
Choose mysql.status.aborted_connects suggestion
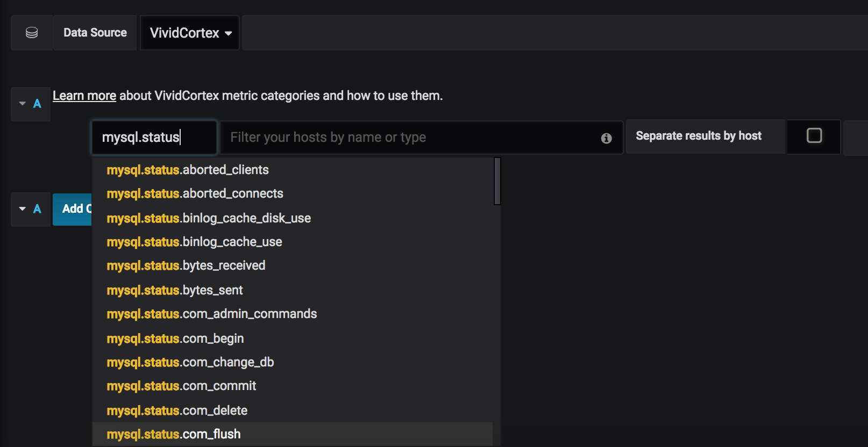(195, 193)
